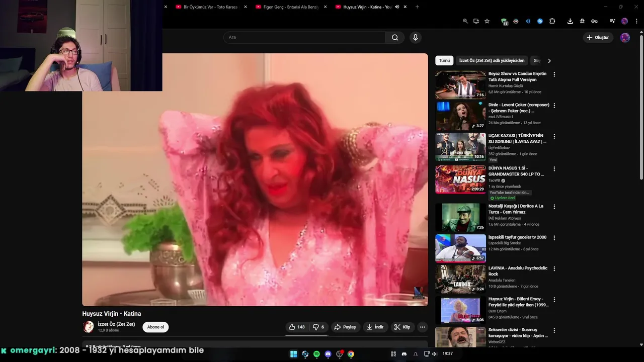Click the taskbar volume speaker icon
Image resolution: width=644 pixels, height=362 pixels.
(x=434, y=354)
